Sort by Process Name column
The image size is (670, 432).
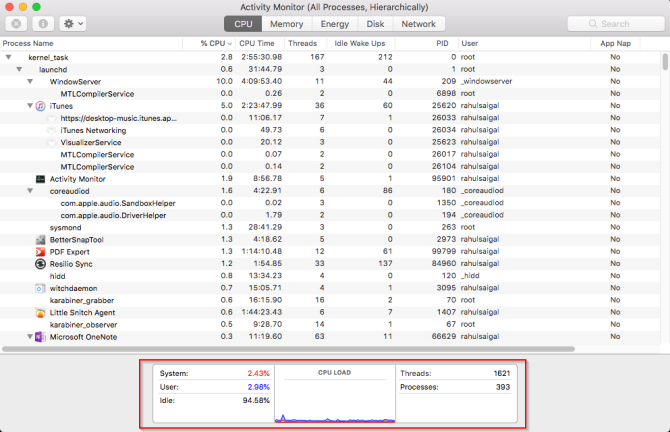pos(91,43)
